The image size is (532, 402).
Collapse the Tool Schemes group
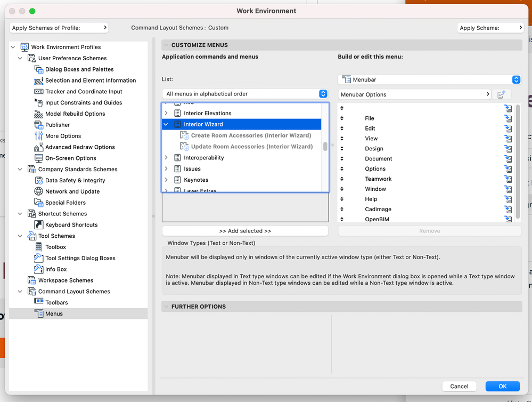click(20, 236)
